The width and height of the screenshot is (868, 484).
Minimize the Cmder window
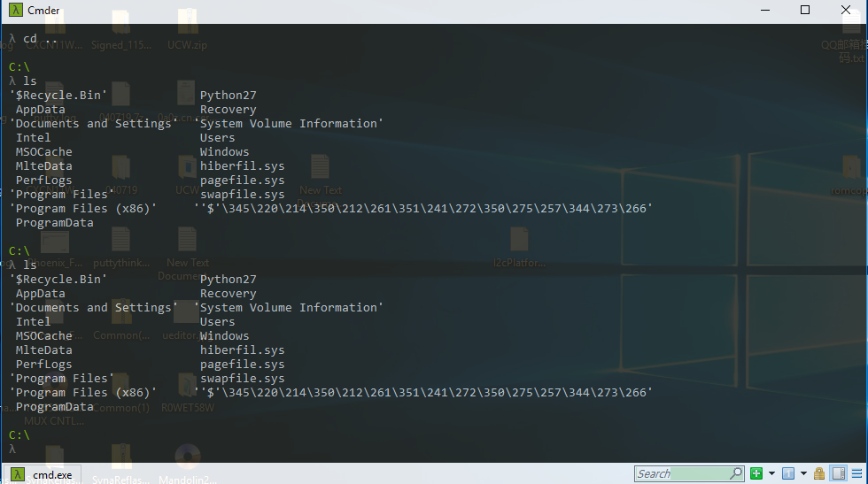pyautogui.click(x=763, y=11)
